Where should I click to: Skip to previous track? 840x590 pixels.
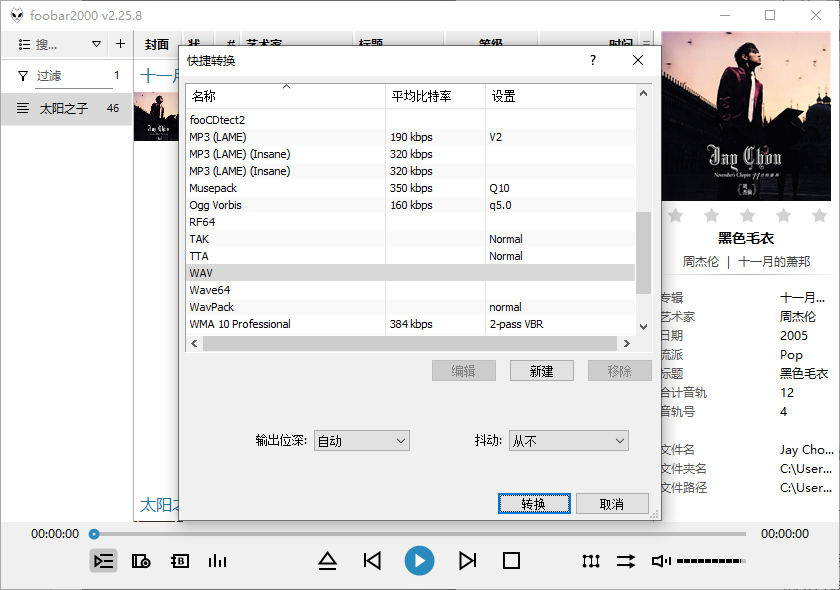point(372,561)
